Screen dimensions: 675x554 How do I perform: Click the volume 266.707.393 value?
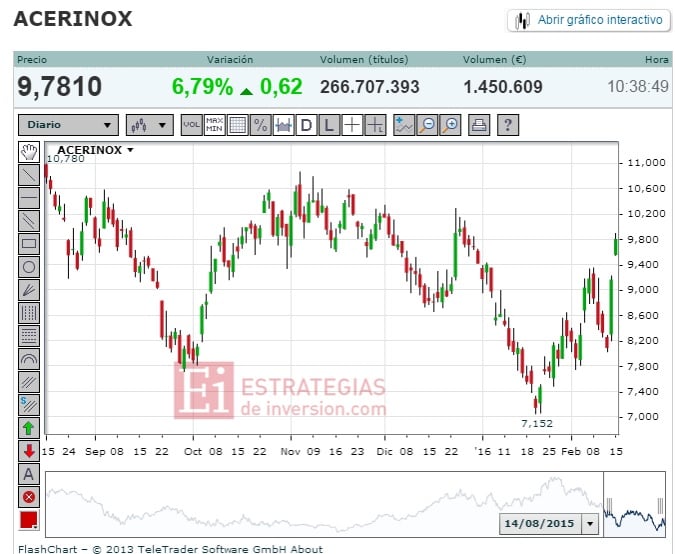[369, 87]
